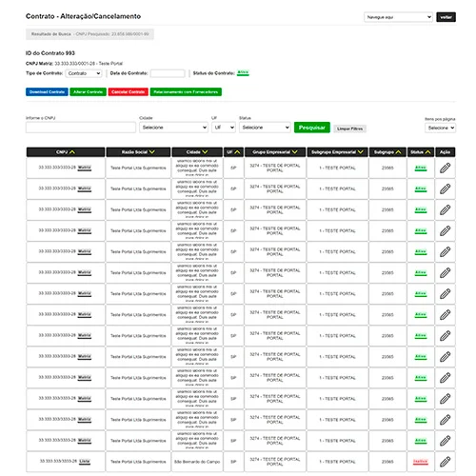Sort the table by UF column
This screenshot has width=476, height=476.
click(233, 152)
